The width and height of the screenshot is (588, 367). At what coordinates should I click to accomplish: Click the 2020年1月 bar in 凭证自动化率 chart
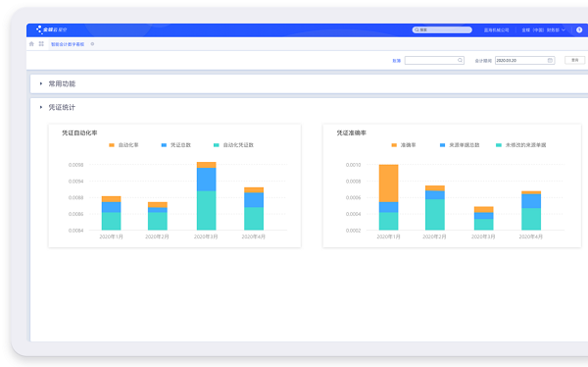click(111, 213)
